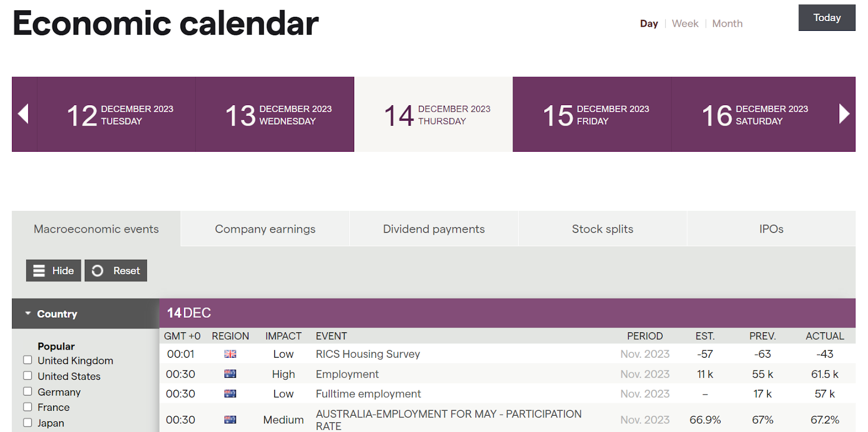
Task: Show the IPOs tab
Action: tap(771, 229)
